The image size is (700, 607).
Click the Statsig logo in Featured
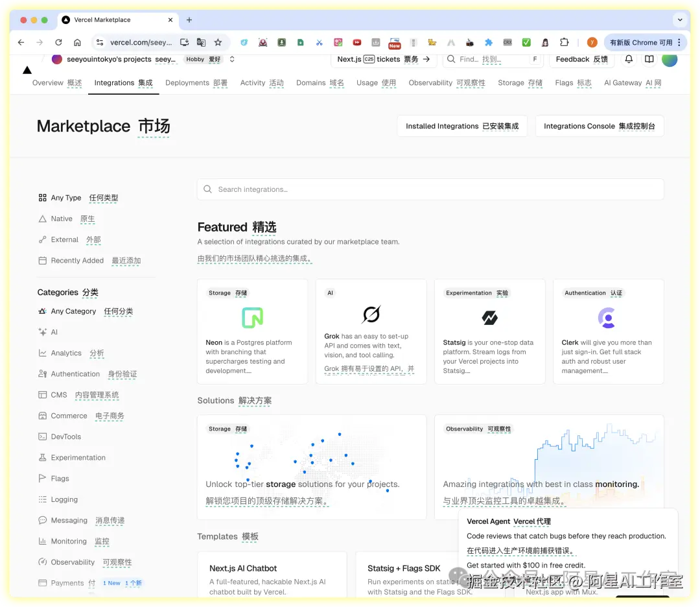pyautogui.click(x=490, y=318)
